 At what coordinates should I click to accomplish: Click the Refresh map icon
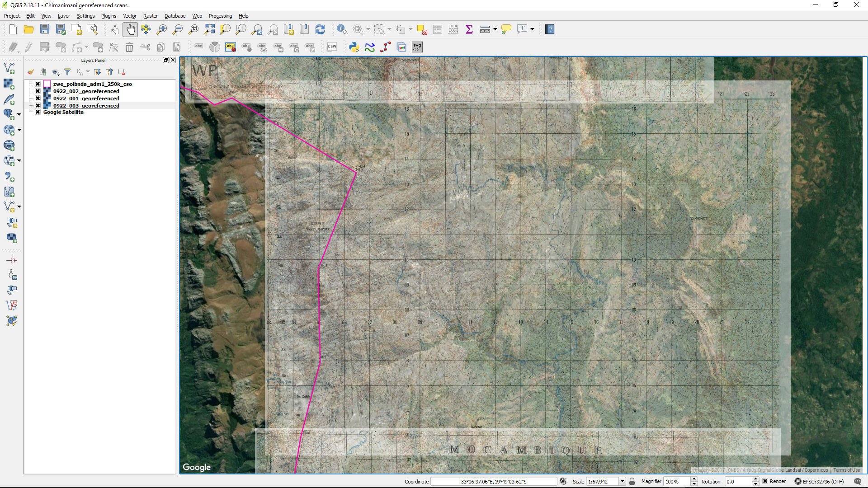(320, 29)
